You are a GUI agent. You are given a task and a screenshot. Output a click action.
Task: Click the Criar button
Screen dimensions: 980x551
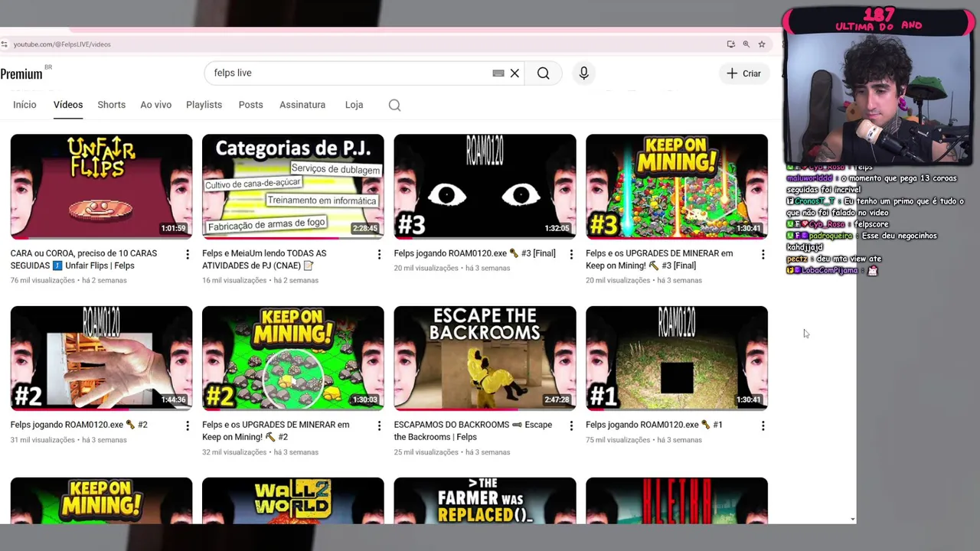(x=744, y=73)
